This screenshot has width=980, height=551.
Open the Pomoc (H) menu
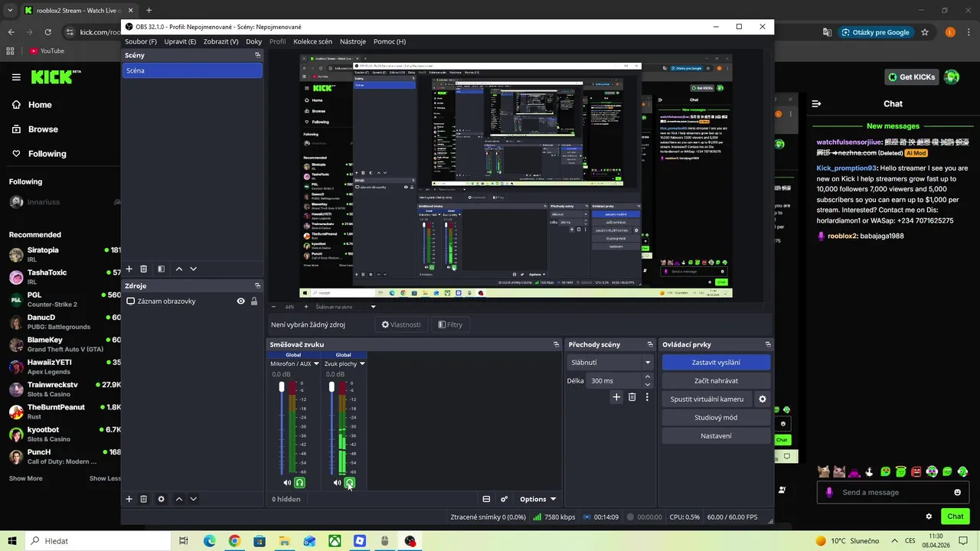pos(390,41)
